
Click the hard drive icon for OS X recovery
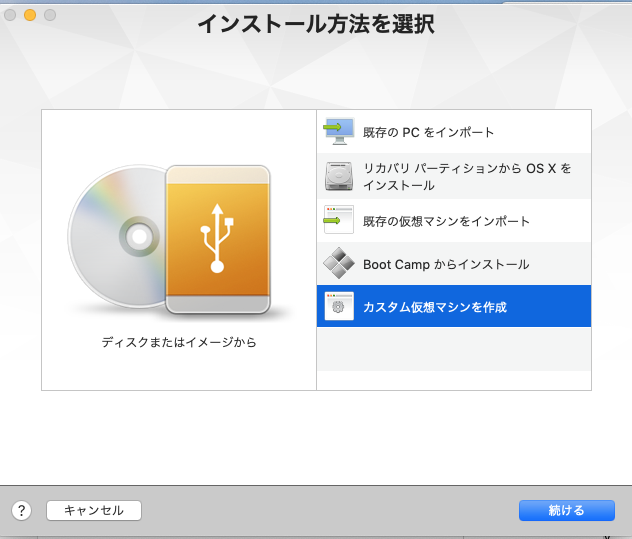[x=339, y=176]
